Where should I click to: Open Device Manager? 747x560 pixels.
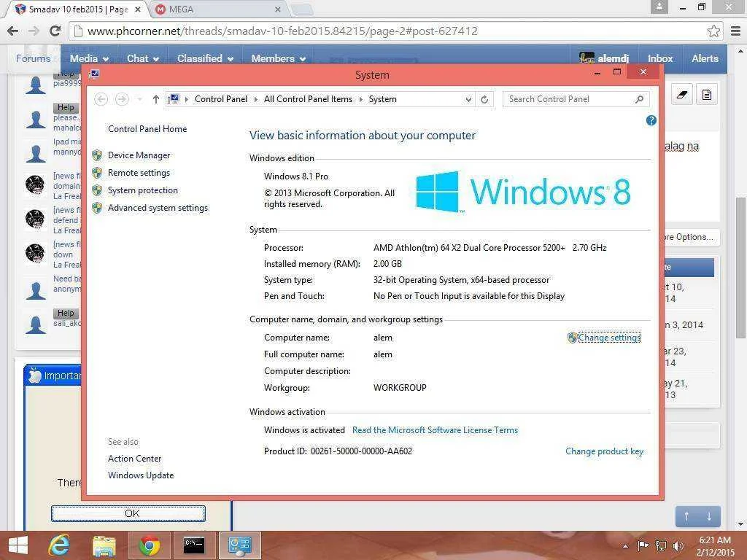click(139, 155)
